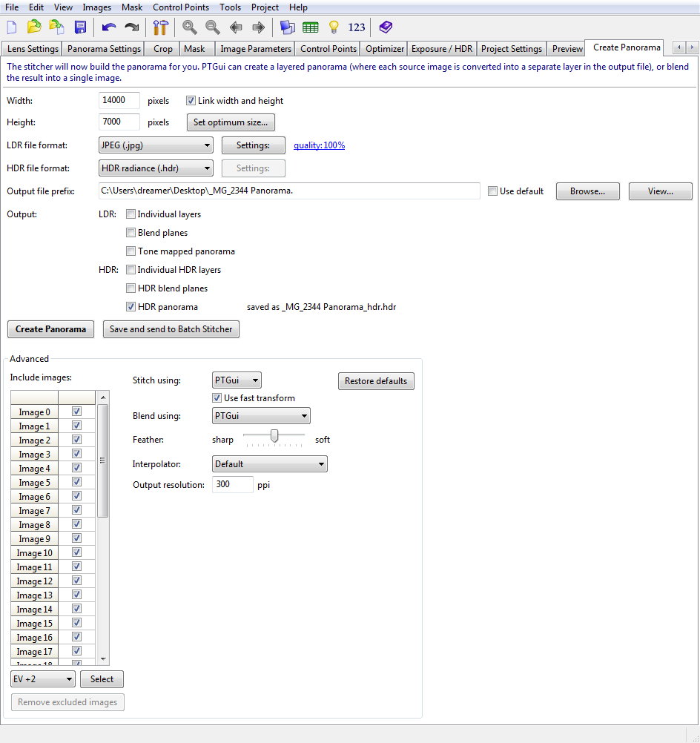The image size is (700, 743).
Task: Open the Images menu
Action: [x=96, y=7]
